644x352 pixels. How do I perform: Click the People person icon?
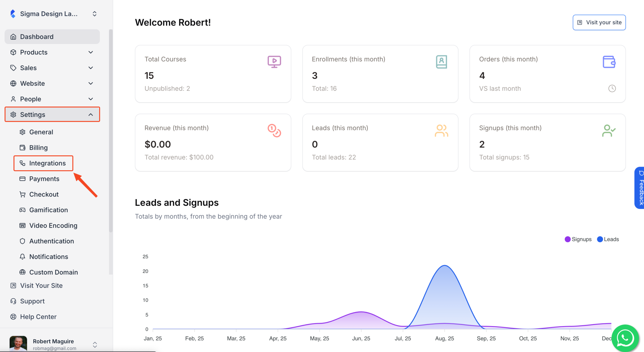[x=13, y=99]
